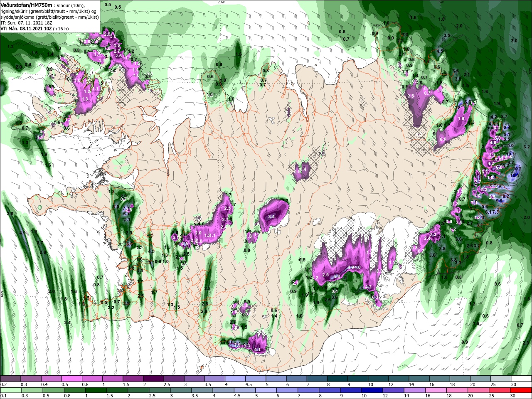
Task: Pick the dark teal upper swatch between 8 and 9
Action: coord(337,378)
